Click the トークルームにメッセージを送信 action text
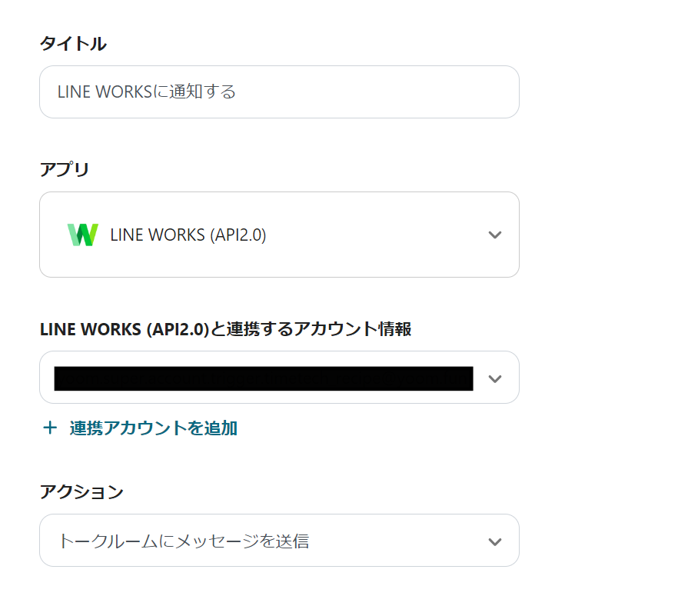Image resolution: width=688 pixels, height=616 pixels. pyautogui.click(x=184, y=541)
